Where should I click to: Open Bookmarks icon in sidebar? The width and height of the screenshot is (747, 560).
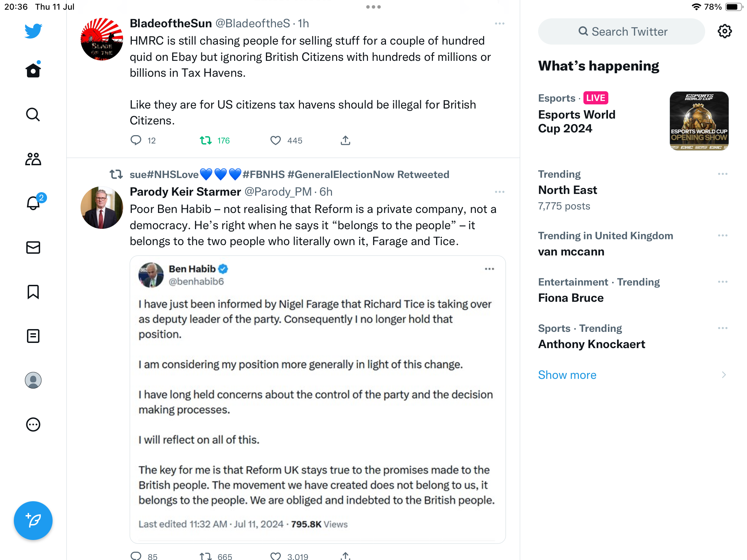click(x=33, y=292)
